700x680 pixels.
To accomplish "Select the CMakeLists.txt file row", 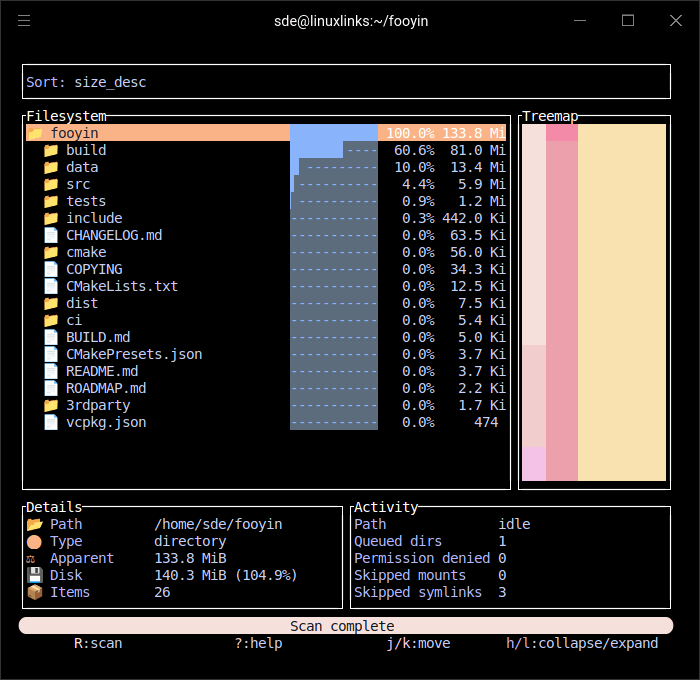I will tap(122, 286).
